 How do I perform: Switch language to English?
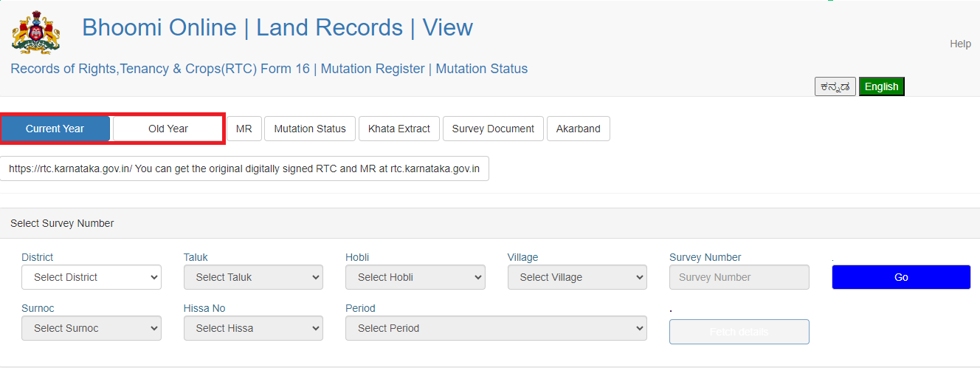[x=881, y=86]
